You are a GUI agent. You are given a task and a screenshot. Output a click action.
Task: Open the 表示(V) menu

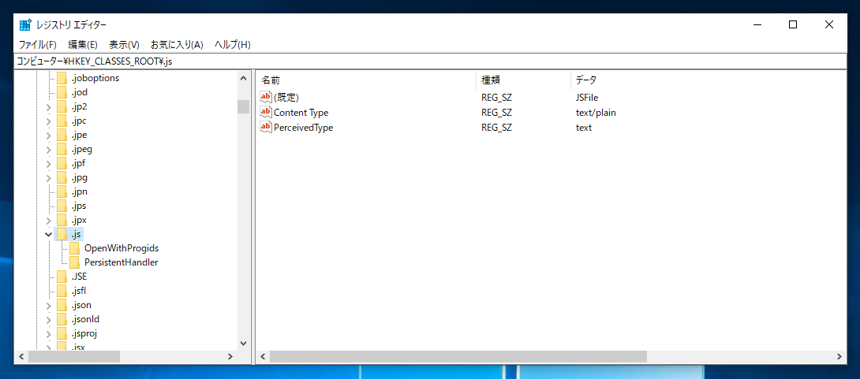coord(124,44)
